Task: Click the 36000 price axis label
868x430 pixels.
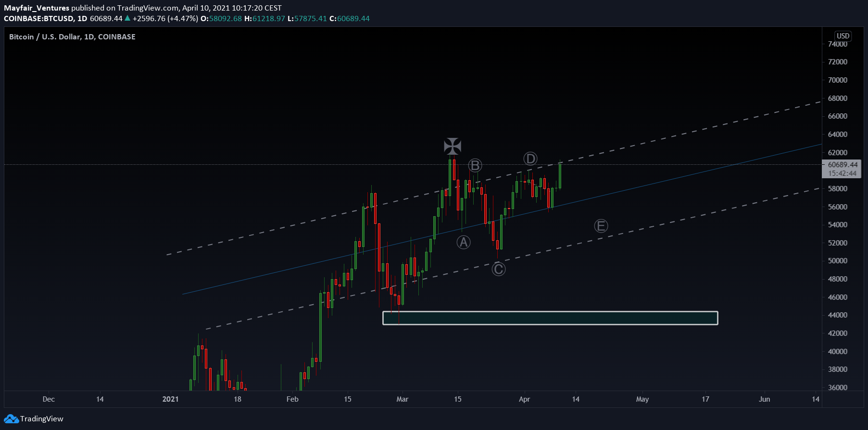Action: (x=838, y=387)
